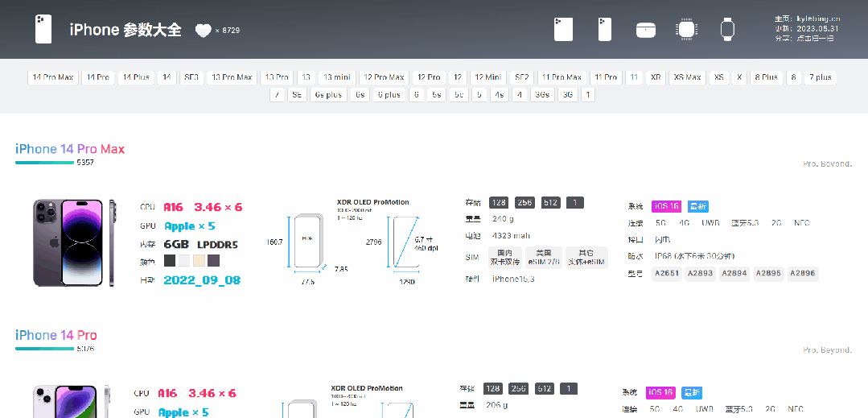Go to the 12 Pro Max model
The image size is (868, 418).
point(385,77)
